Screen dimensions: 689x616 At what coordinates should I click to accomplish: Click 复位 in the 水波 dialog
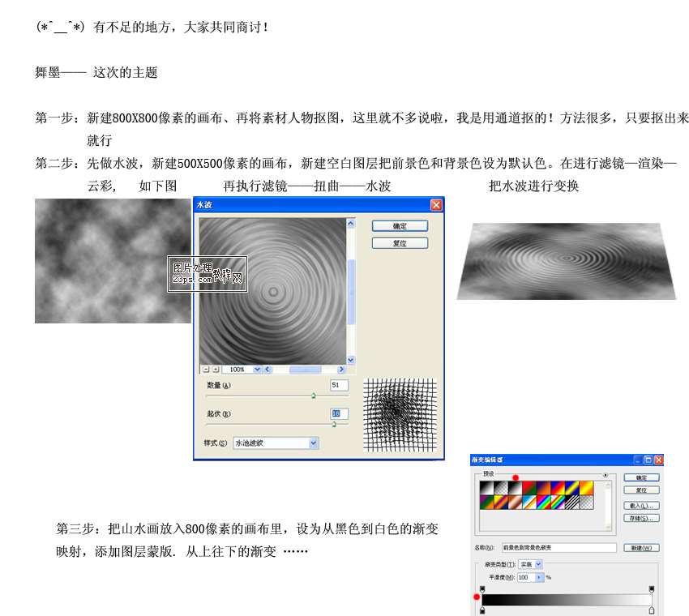pos(400,243)
